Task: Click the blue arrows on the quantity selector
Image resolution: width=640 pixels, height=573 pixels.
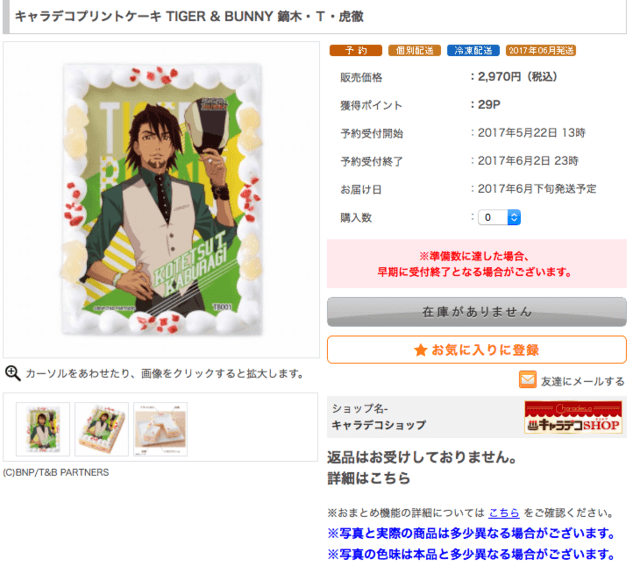Action: coord(514,217)
